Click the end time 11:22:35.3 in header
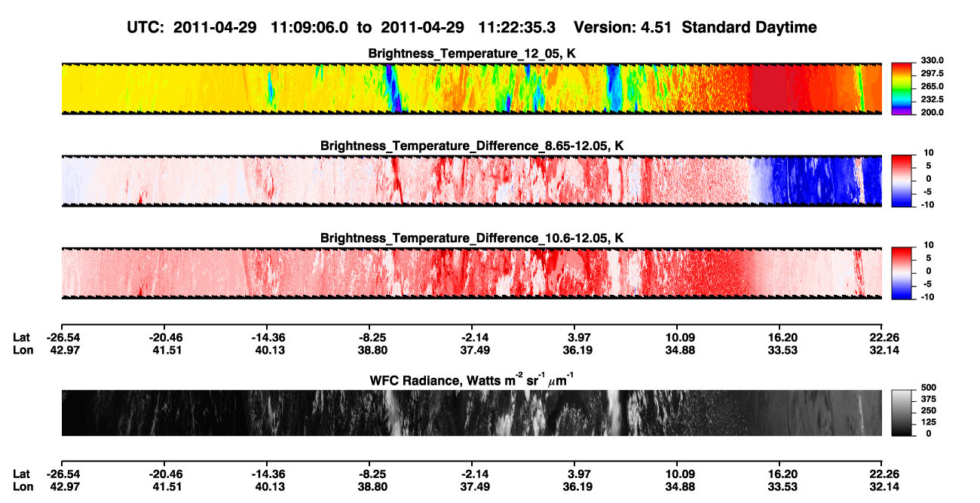This screenshot has height=503, width=980. pyautogui.click(x=516, y=27)
